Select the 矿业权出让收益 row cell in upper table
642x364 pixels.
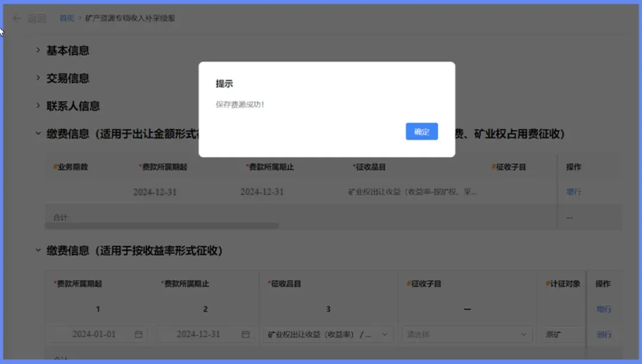click(412, 192)
